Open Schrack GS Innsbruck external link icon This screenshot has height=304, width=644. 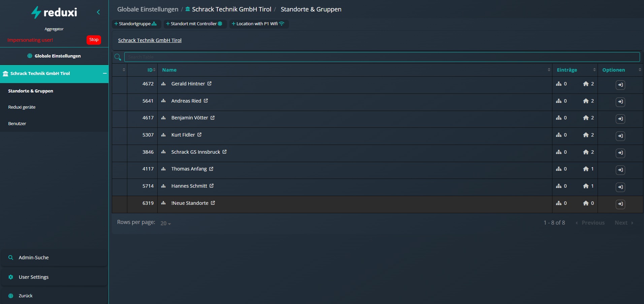pos(225,152)
